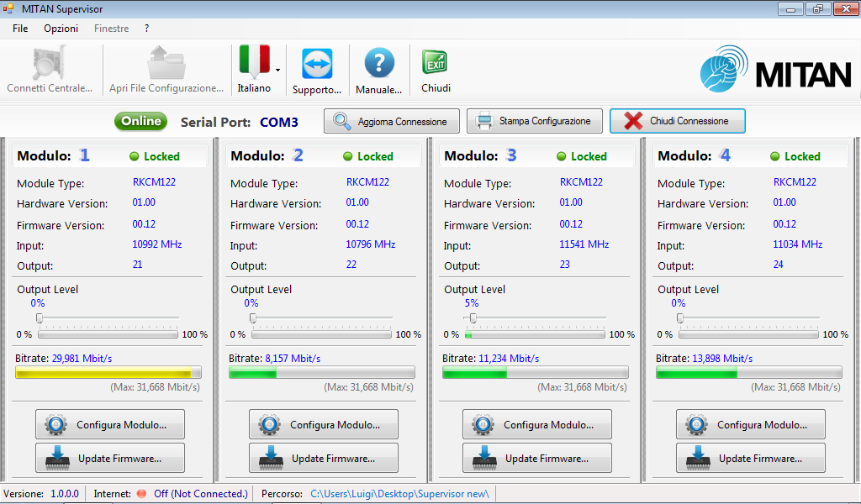
Task: Click the 5% output level value
Action: coord(472,303)
